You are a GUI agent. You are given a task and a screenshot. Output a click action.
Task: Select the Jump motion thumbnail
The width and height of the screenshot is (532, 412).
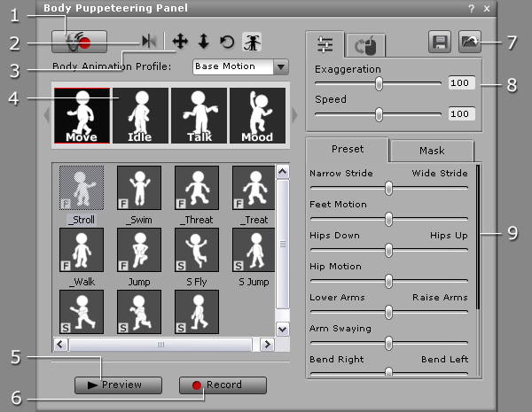click(x=139, y=250)
